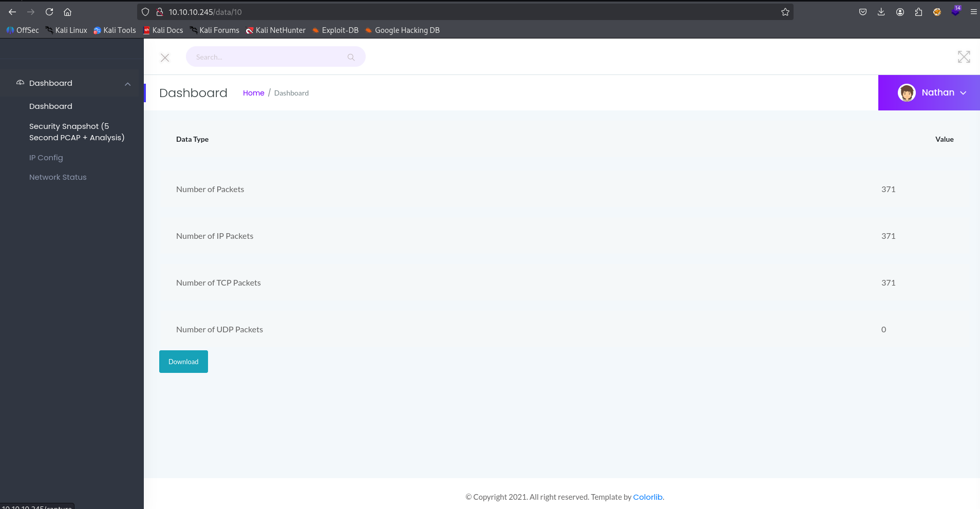Select IP Config in the sidebar
The image size is (980, 509).
pyautogui.click(x=46, y=157)
